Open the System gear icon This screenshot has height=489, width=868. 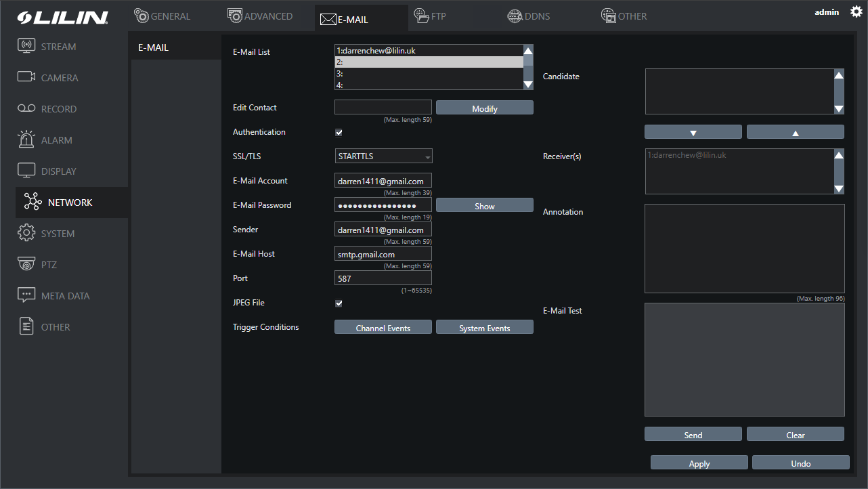tap(26, 233)
